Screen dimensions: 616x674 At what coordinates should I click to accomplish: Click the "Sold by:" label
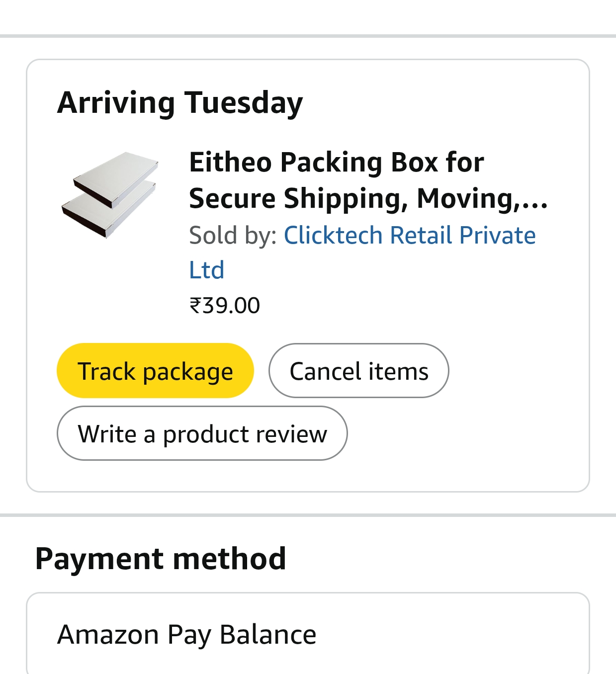pos(233,235)
